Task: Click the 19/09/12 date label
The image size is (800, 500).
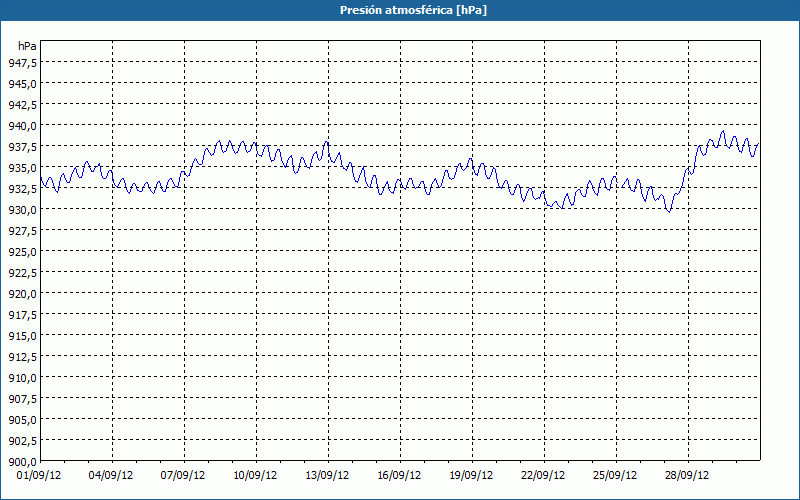Action: tap(471, 476)
